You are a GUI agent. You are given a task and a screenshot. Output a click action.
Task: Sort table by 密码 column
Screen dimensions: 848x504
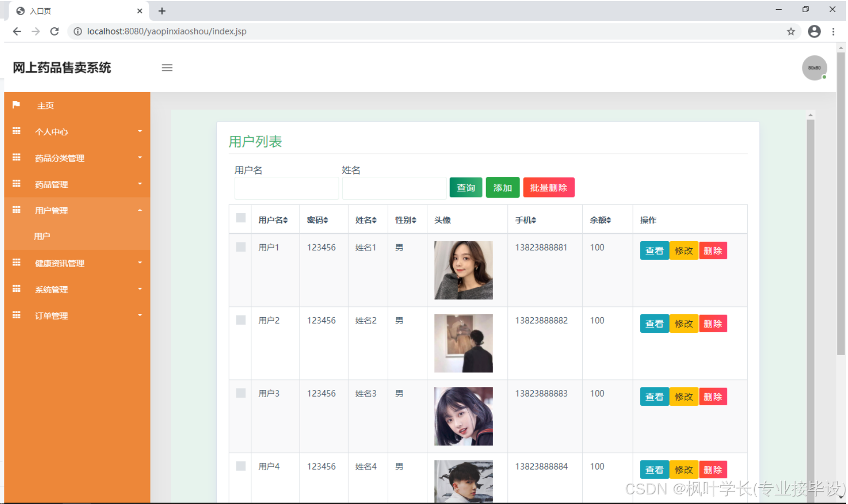[x=318, y=220]
